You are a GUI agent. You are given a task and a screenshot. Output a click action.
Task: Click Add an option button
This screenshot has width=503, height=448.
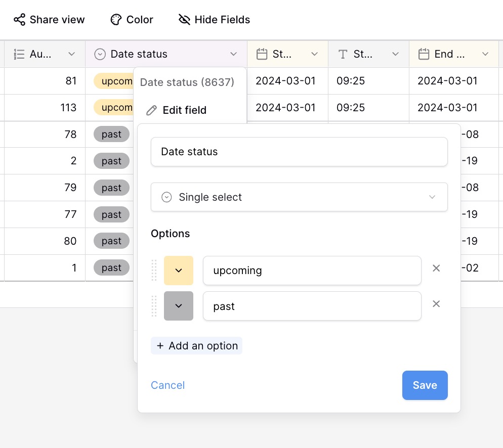click(x=196, y=346)
